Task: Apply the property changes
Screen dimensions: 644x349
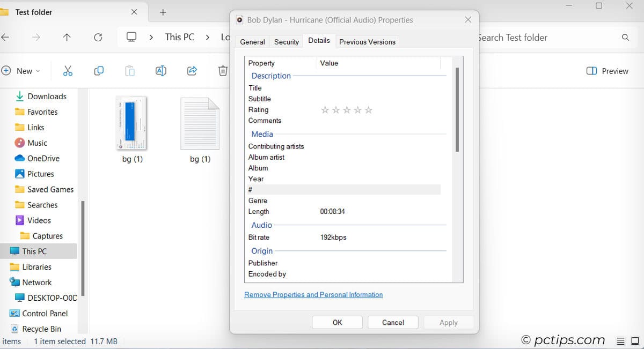Action: [449, 322]
